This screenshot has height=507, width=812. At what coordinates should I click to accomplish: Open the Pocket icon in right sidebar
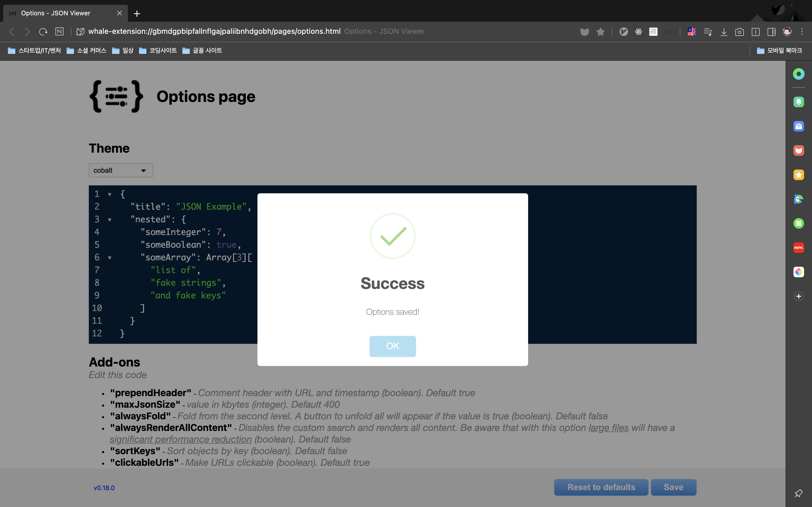tap(798, 151)
